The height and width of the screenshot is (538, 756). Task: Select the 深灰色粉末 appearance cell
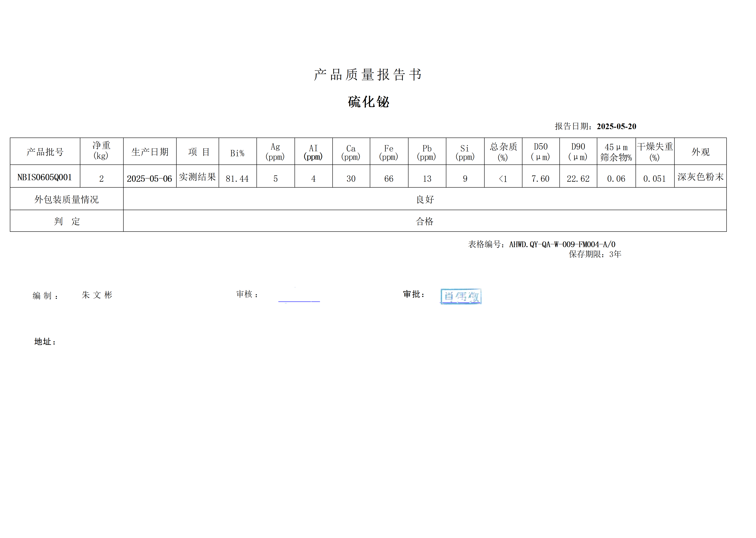700,177
